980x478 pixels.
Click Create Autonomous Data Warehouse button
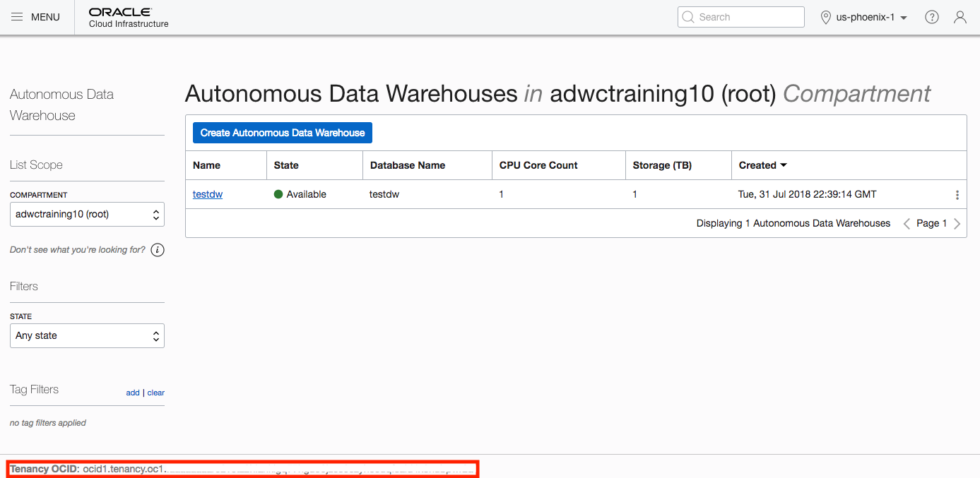[283, 133]
